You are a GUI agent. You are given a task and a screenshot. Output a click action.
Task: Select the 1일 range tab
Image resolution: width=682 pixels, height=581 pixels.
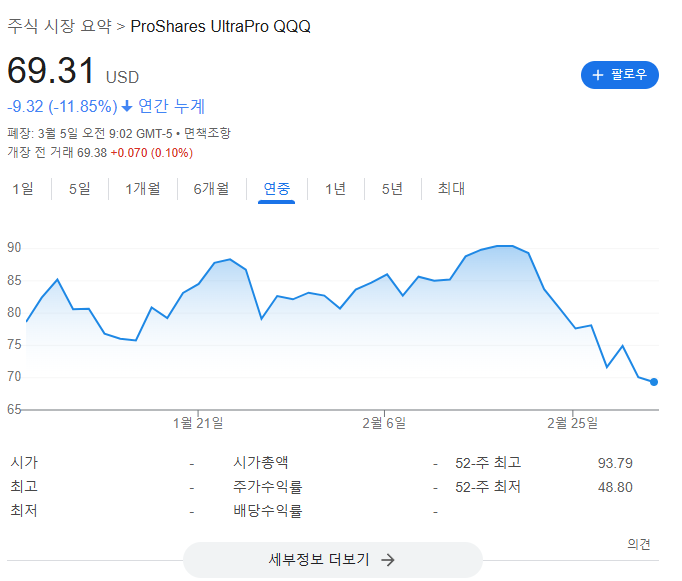pos(23,189)
